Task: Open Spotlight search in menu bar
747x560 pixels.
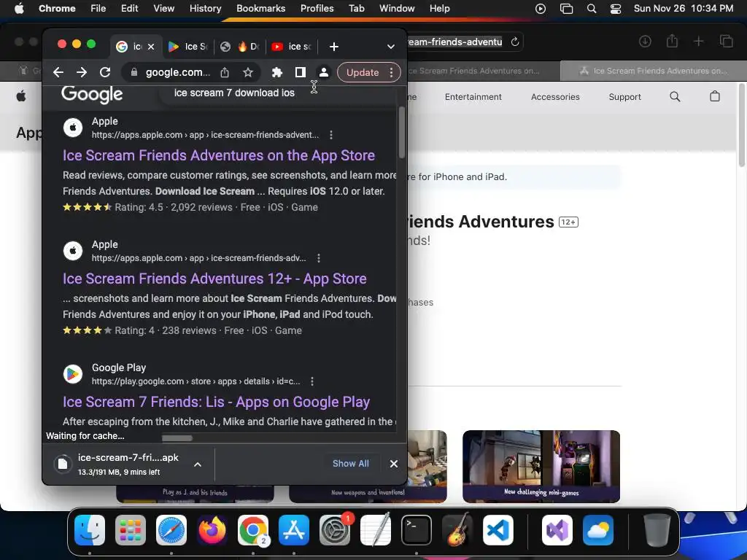Action: coord(591,8)
